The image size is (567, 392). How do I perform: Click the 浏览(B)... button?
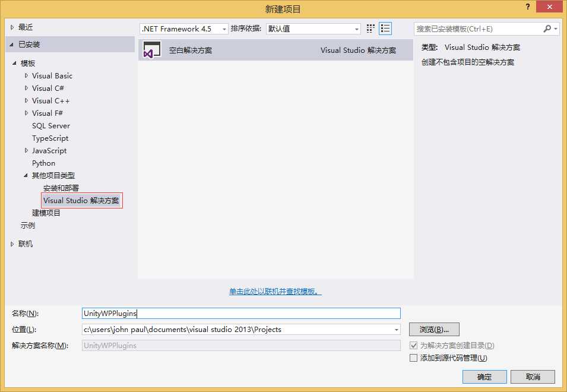(x=434, y=330)
